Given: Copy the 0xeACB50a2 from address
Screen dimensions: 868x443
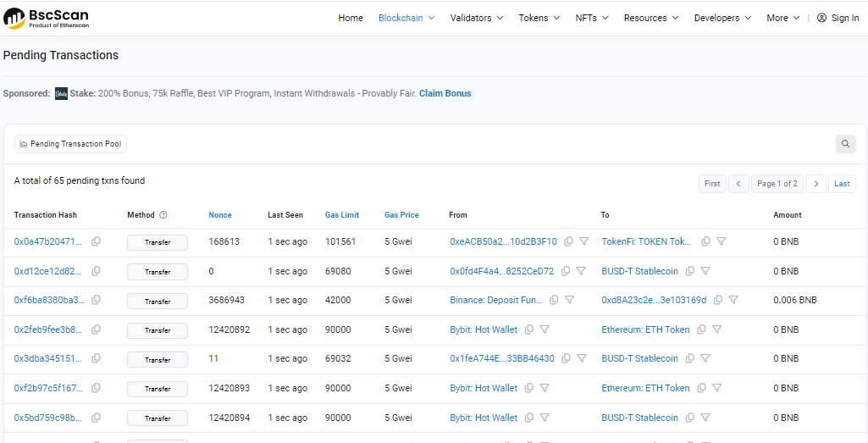Looking at the screenshot, I should (x=568, y=241).
